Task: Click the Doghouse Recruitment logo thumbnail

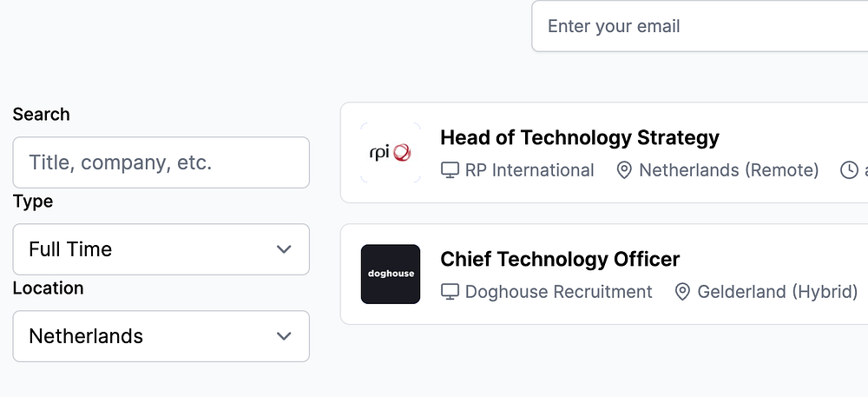Action: tap(390, 275)
